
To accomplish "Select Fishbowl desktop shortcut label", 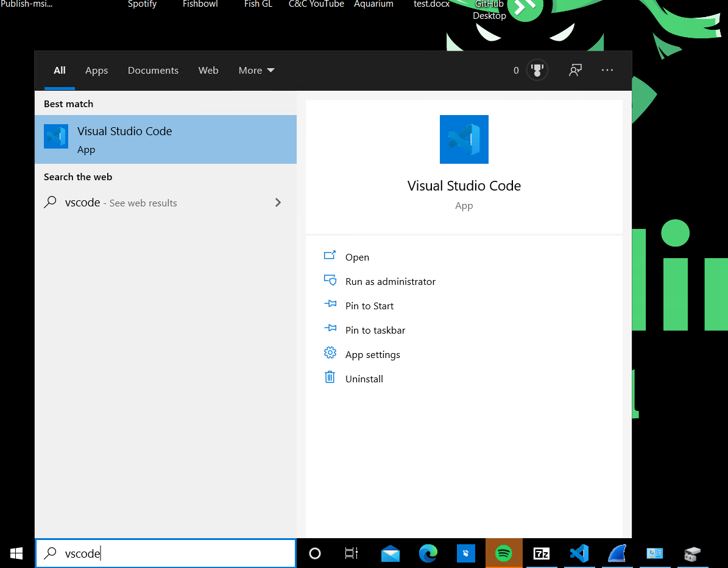I will 200,4.
